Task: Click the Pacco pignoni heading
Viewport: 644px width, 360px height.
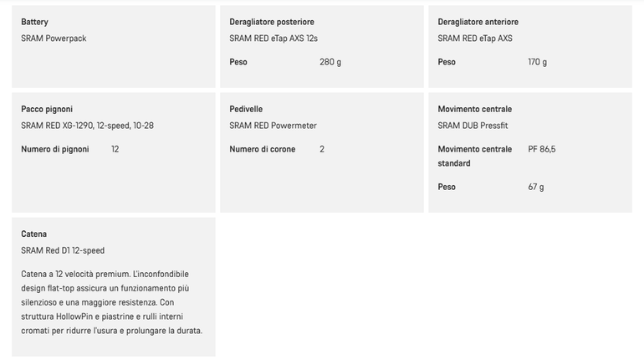Action: coord(47,109)
